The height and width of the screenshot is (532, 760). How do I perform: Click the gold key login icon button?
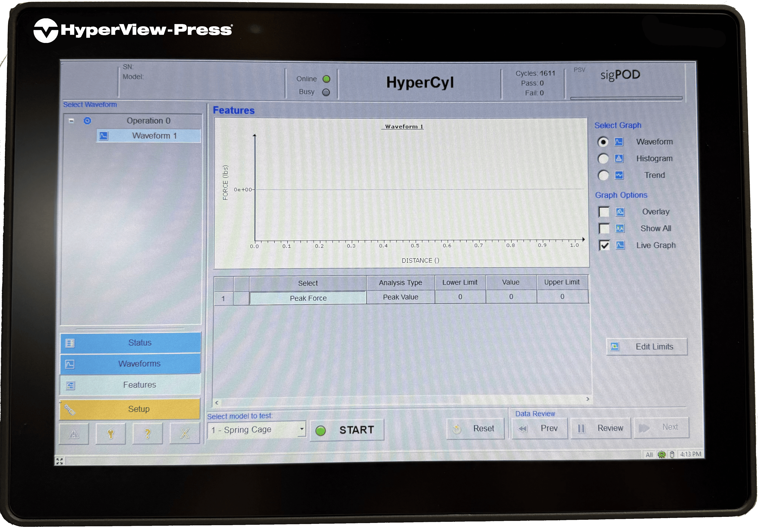(x=111, y=434)
